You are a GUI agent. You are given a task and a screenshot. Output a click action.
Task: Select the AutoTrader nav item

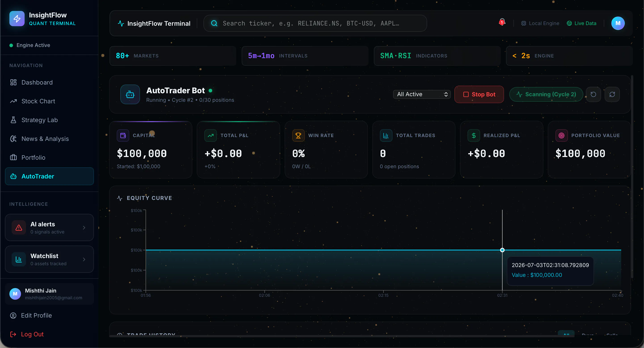(49, 176)
